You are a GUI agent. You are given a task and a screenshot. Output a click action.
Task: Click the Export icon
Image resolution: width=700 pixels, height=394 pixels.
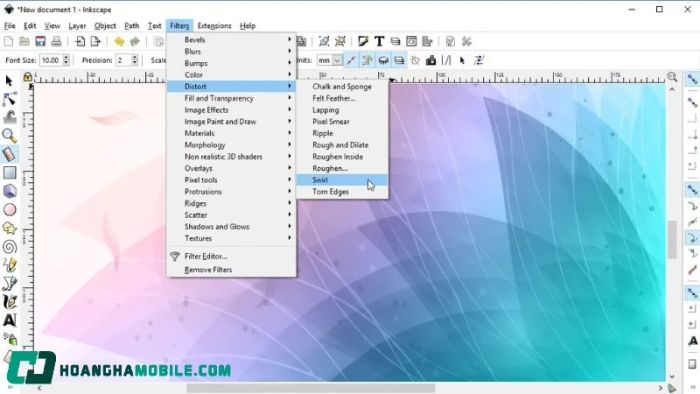(x=96, y=41)
